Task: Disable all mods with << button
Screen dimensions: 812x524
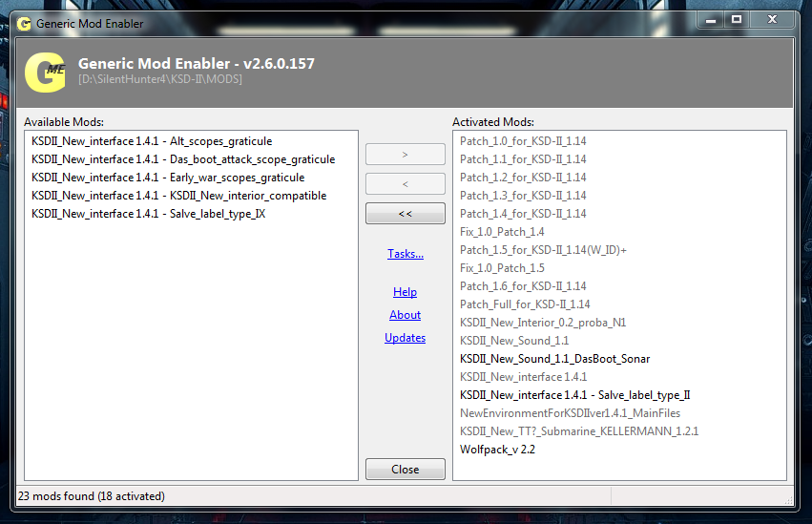Action: coord(405,214)
